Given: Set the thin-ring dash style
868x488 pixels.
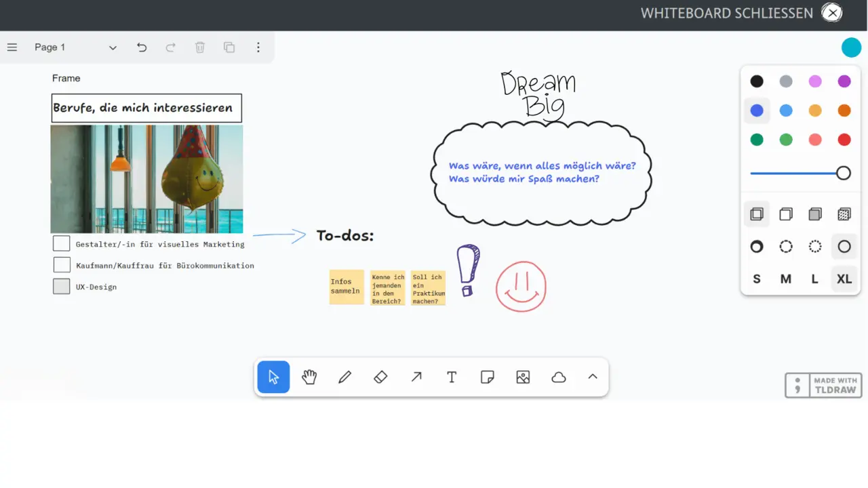Looking at the screenshot, I should 844,247.
